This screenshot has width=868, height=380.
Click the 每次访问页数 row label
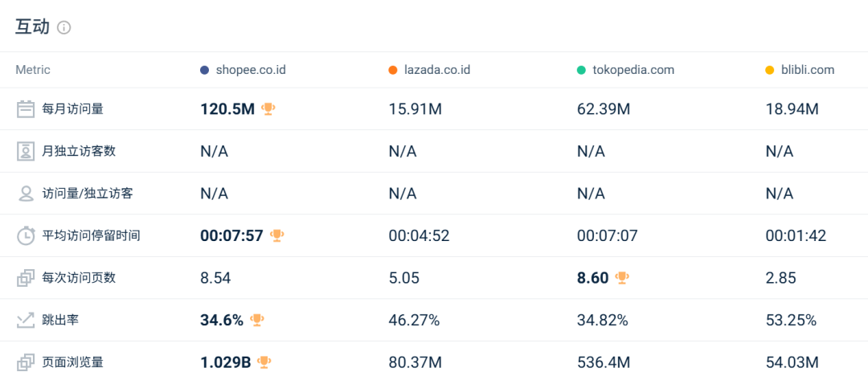tap(79, 278)
